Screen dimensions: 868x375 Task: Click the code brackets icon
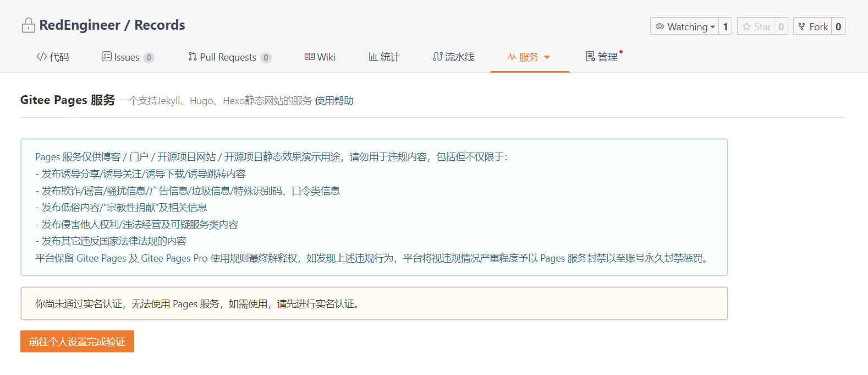(x=42, y=57)
